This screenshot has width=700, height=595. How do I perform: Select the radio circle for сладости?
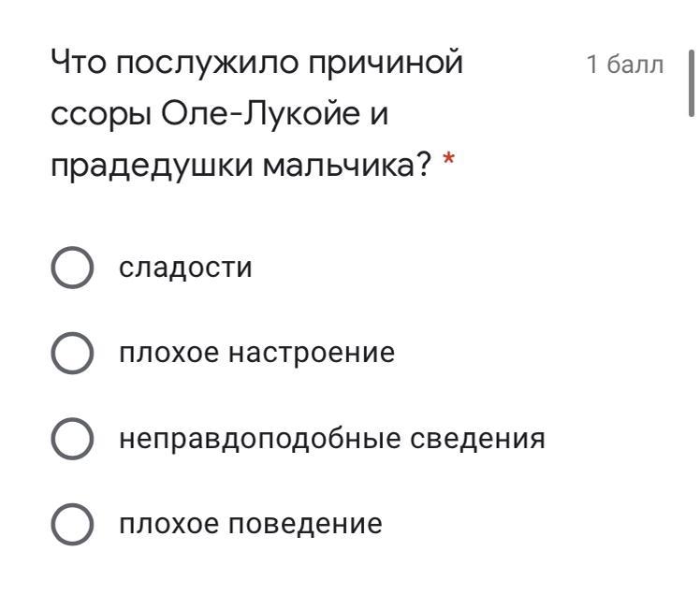[x=72, y=268]
